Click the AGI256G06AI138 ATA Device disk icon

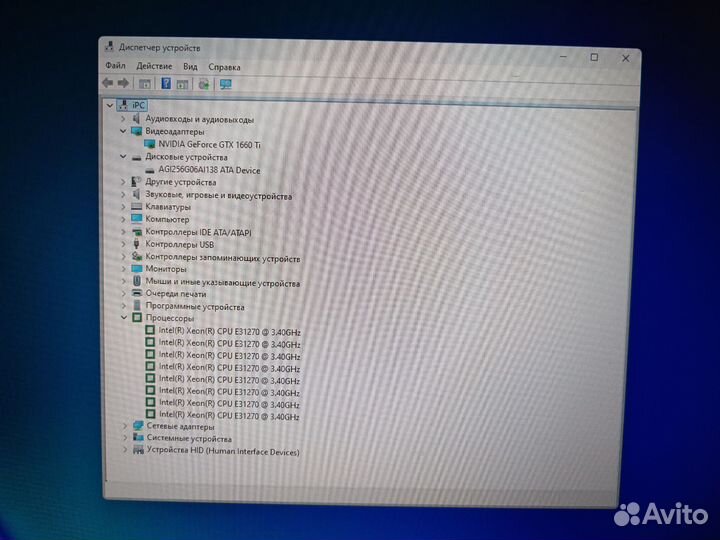[x=150, y=170]
